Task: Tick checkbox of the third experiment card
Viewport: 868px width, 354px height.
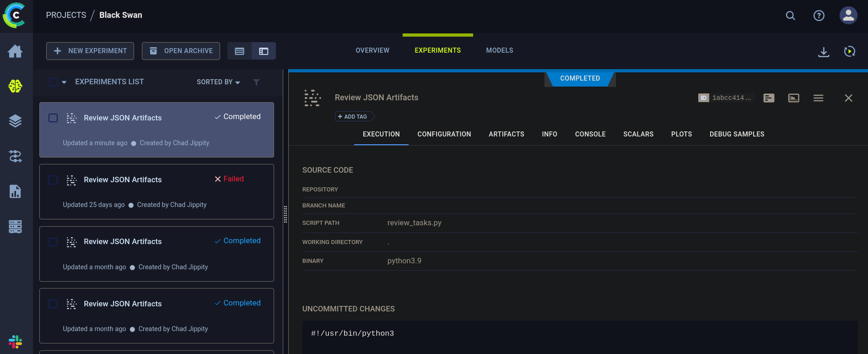Action: tap(53, 242)
